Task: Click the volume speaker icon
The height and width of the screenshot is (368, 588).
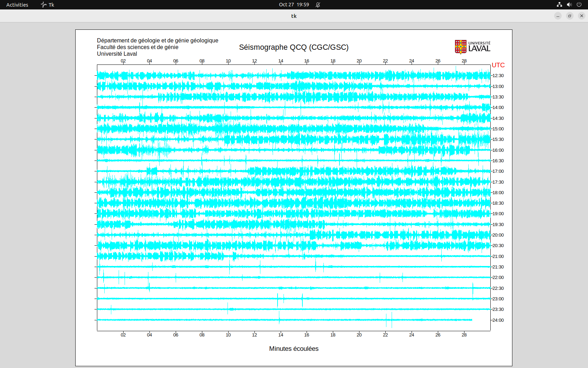Action: pyautogui.click(x=569, y=5)
